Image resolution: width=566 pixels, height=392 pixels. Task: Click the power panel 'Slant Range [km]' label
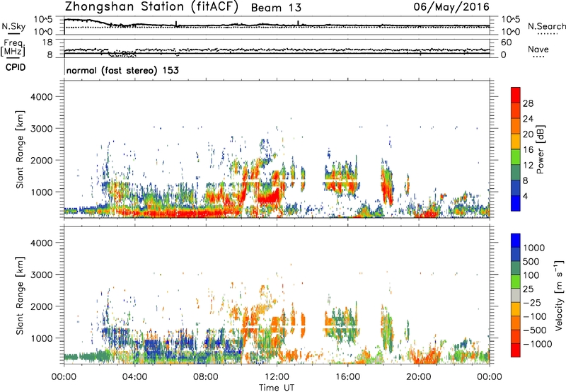point(20,149)
